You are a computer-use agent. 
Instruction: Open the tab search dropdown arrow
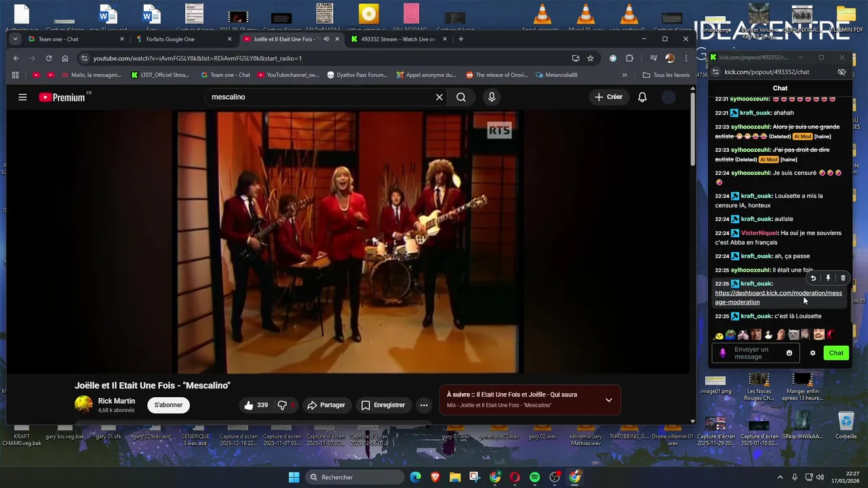click(15, 39)
